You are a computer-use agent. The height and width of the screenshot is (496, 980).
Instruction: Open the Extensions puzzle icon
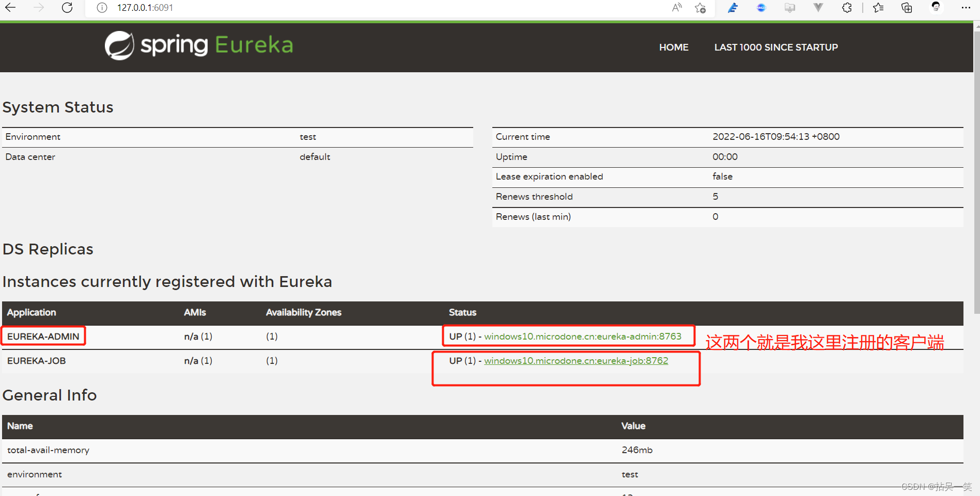click(x=847, y=8)
